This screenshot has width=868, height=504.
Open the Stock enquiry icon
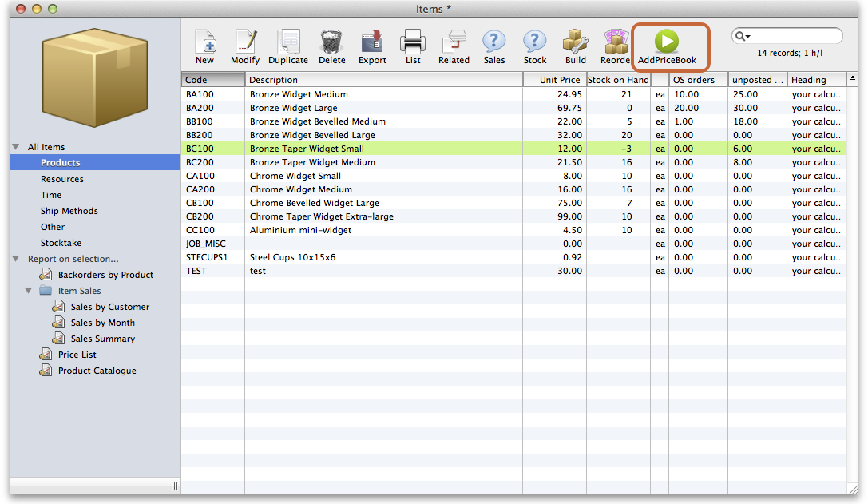coord(535,47)
